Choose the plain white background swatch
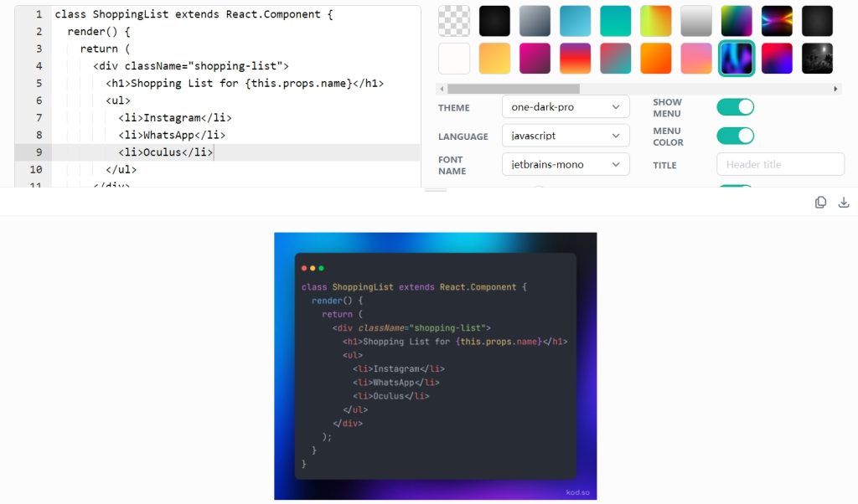The image size is (858, 504). point(454,58)
